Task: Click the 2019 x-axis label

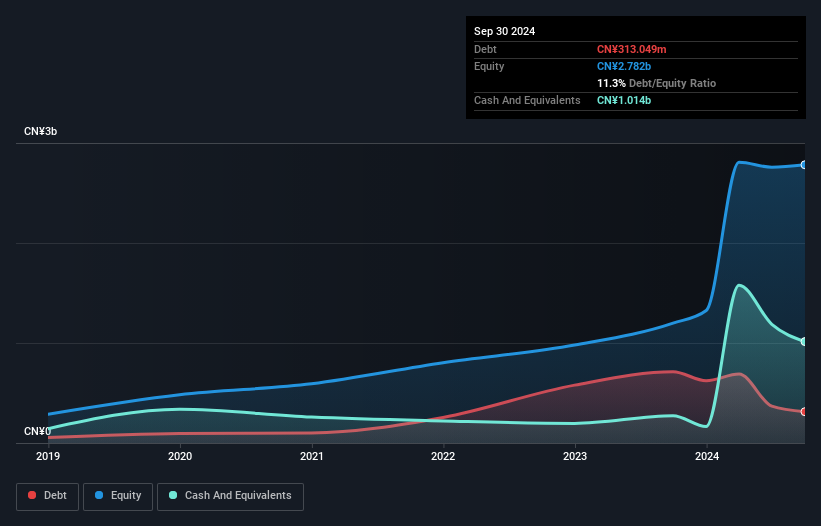Action: 48,456
